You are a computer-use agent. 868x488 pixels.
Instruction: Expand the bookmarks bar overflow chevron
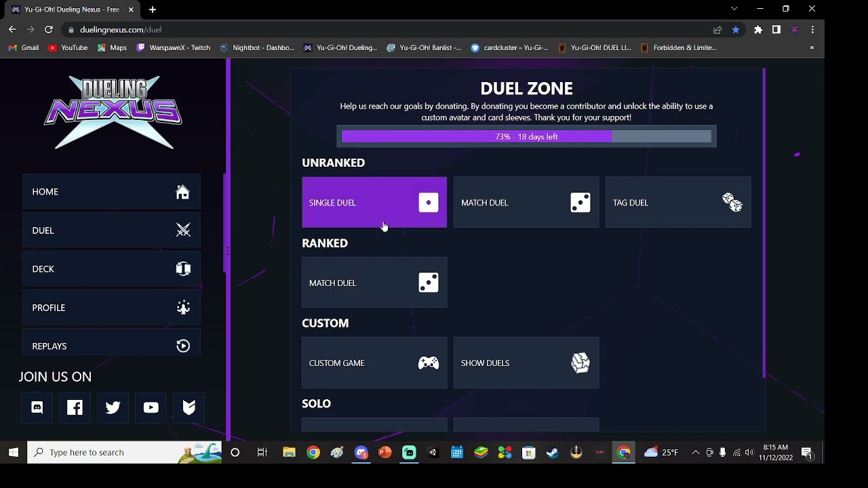(x=812, y=48)
